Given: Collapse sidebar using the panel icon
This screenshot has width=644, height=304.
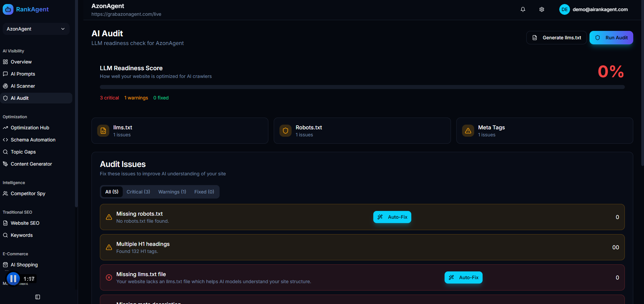Looking at the screenshot, I should (38, 297).
